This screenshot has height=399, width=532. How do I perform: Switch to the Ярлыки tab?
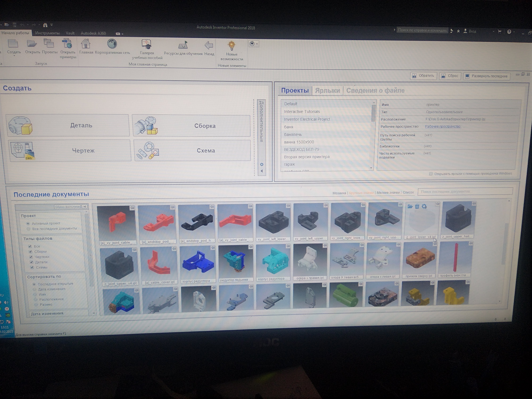pos(327,91)
